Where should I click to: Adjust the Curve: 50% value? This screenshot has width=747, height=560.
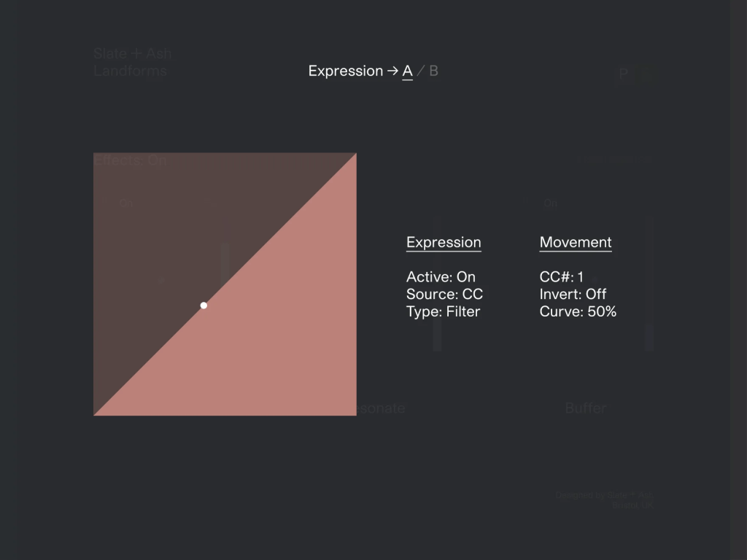[578, 312]
